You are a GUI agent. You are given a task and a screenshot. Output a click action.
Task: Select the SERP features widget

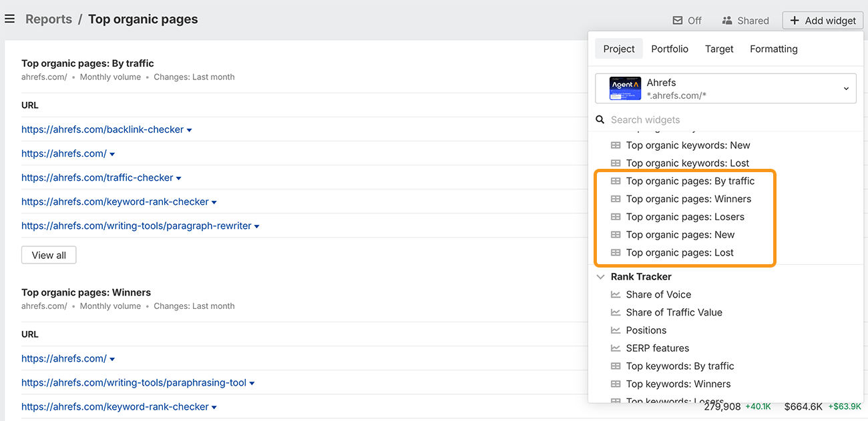(x=658, y=348)
